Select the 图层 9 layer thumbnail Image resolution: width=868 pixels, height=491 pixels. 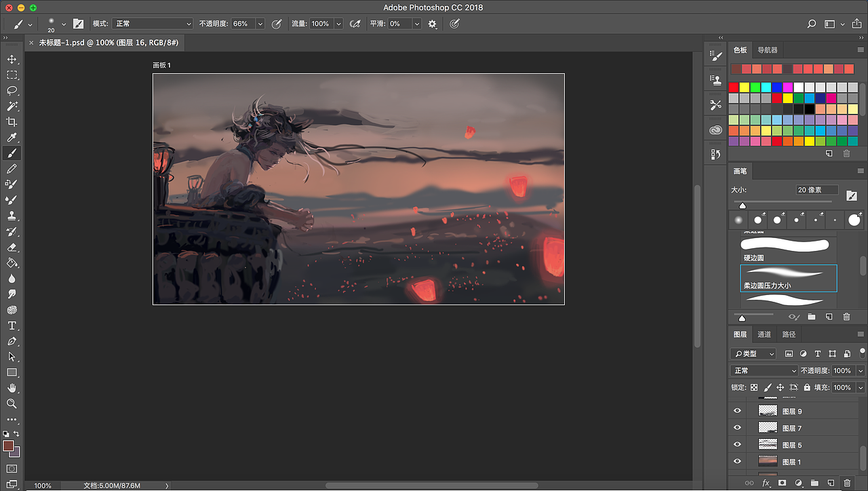(x=767, y=411)
